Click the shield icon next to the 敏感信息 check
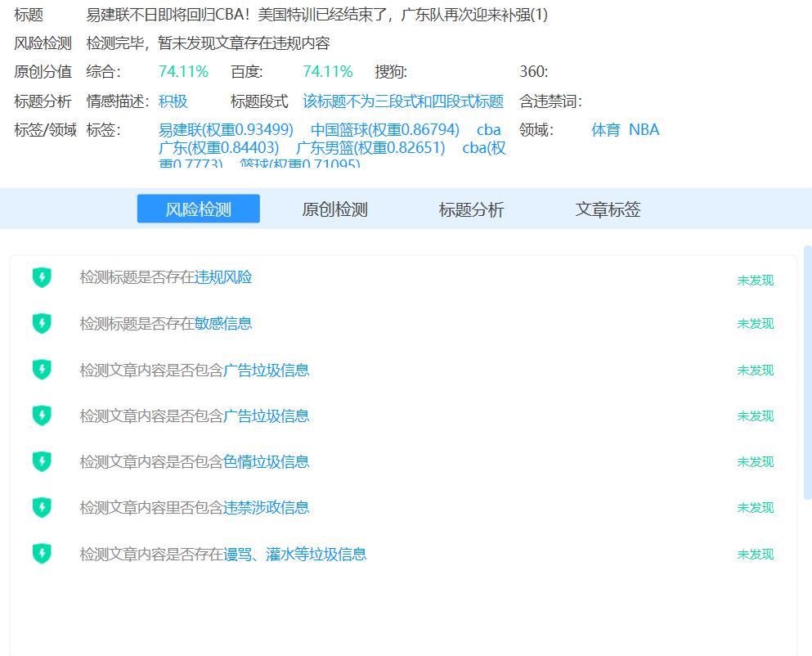812x656 pixels. click(42, 324)
